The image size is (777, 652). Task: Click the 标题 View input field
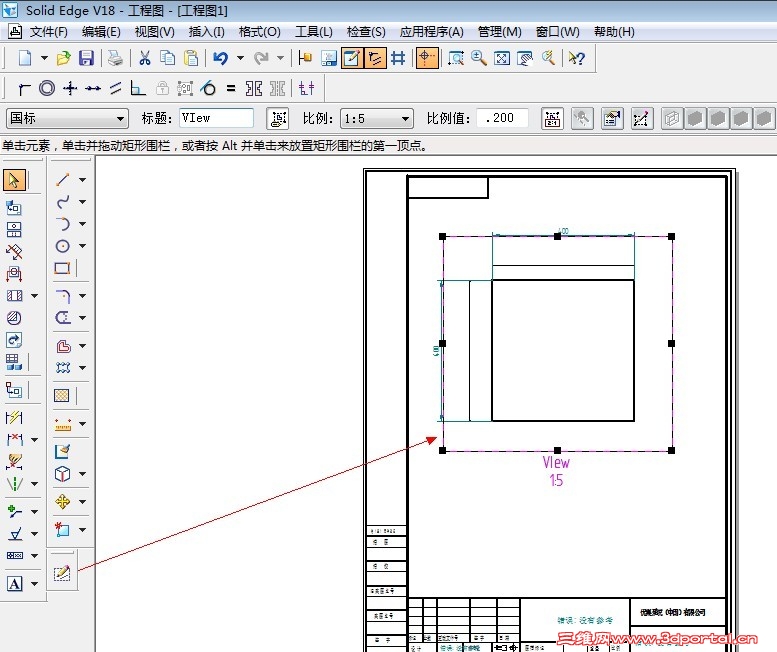[216, 118]
